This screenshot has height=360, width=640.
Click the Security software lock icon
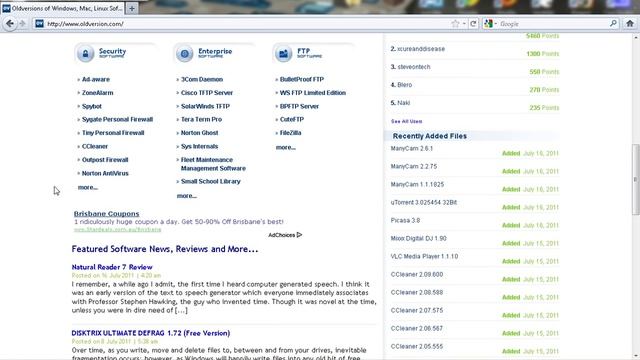click(86, 53)
